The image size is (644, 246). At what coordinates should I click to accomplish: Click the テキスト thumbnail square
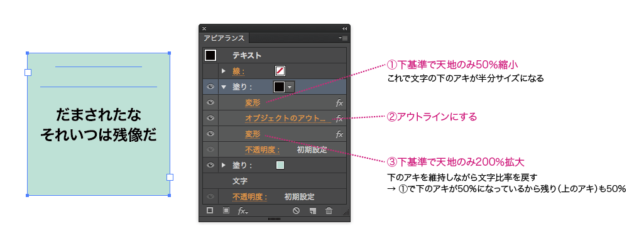(x=210, y=55)
